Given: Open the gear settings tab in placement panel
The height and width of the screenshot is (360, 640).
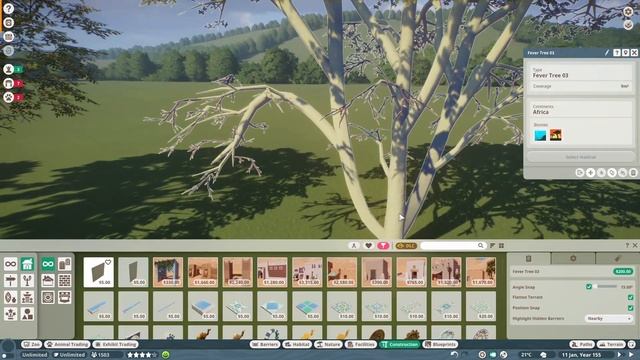Looking at the screenshot, I should (x=573, y=258).
